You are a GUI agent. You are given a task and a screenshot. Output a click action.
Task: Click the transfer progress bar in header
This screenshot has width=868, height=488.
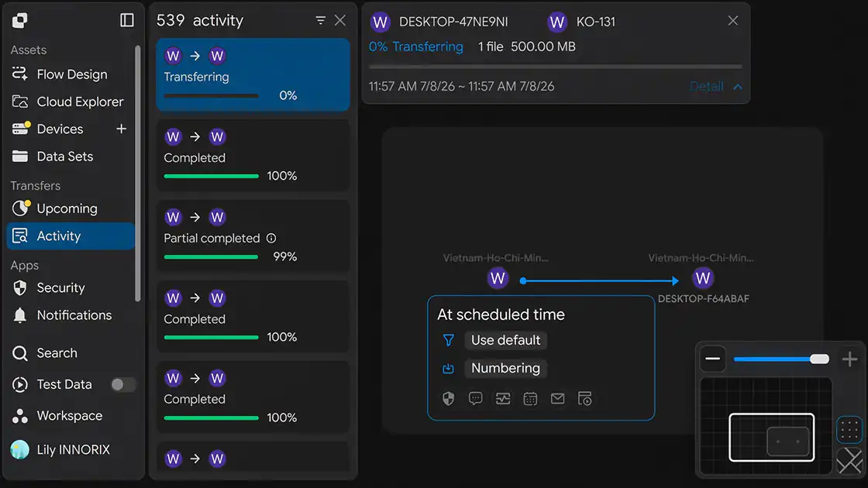pos(556,67)
